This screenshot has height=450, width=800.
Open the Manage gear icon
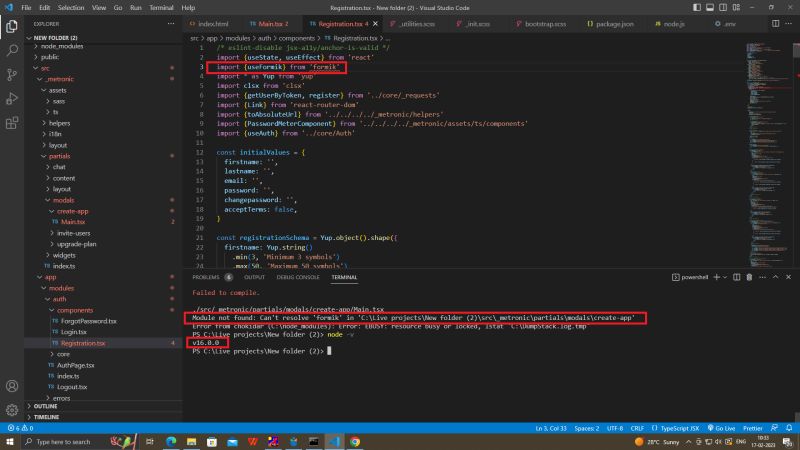coord(12,410)
